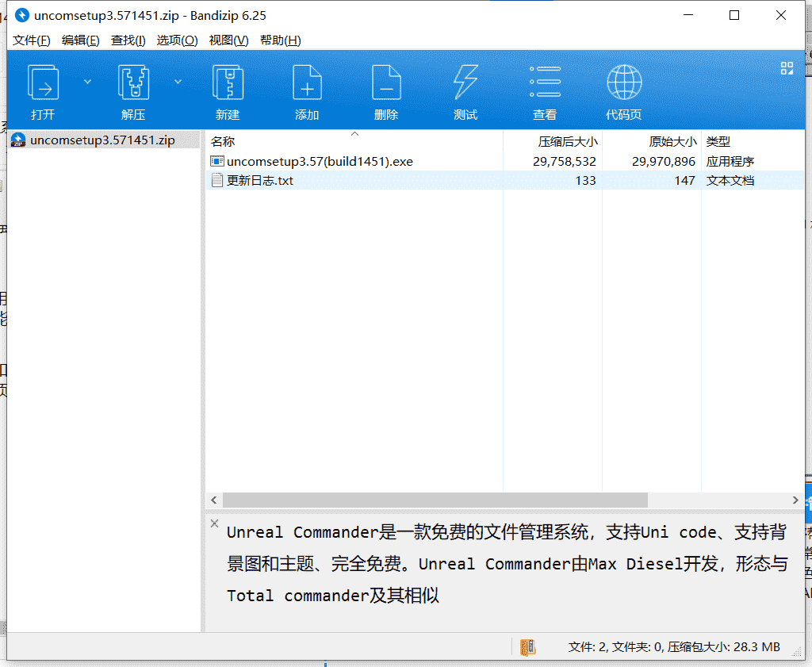This screenshot has width=812, height=667.
Task: Close the Bandizip window
Action: [x=781, y=15]
